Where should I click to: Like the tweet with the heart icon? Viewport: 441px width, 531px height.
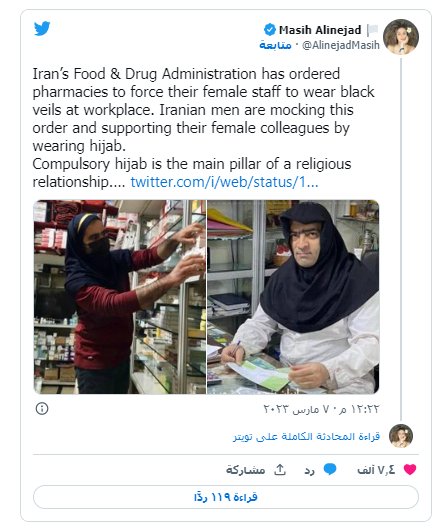pyautogui.click(x=410, y=470)
